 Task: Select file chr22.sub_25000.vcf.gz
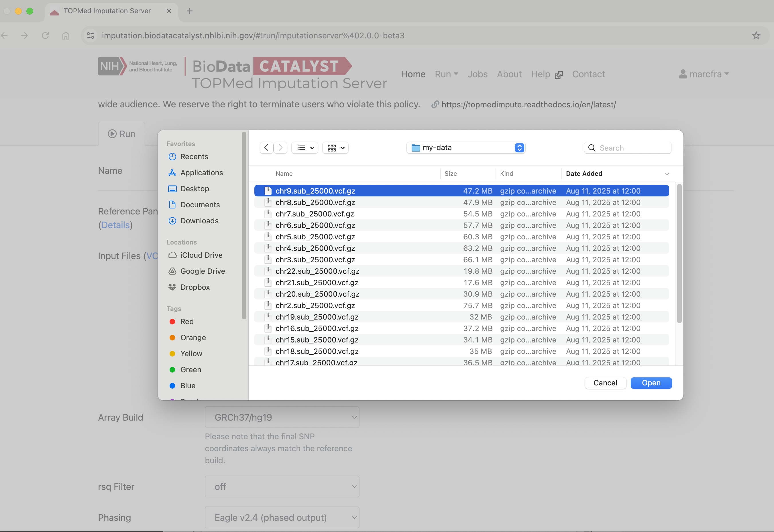click(317, 271)
